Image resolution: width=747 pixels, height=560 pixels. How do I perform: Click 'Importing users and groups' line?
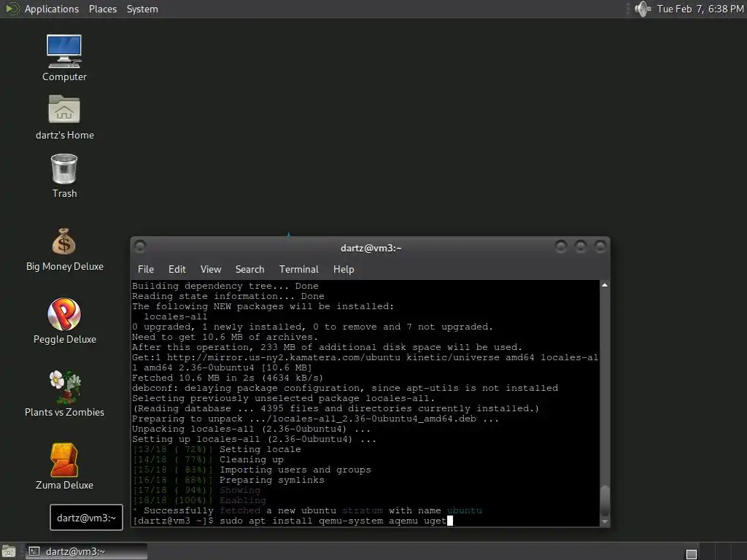click(252, 470)
